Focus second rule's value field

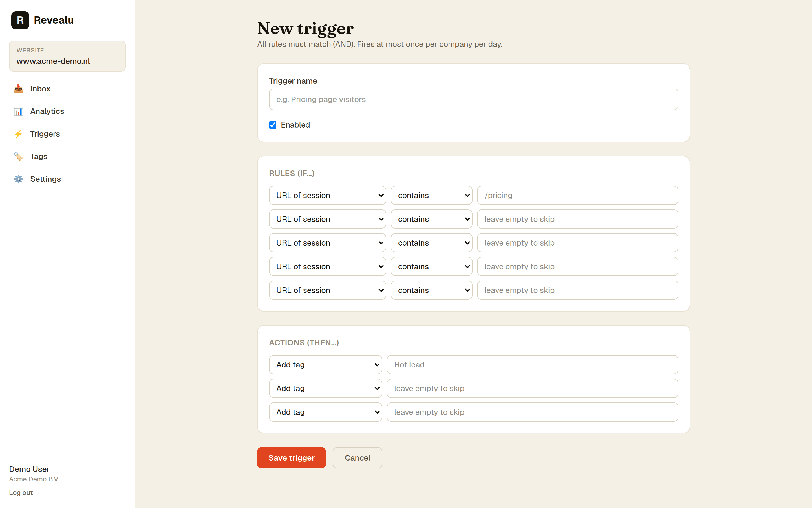577,219
